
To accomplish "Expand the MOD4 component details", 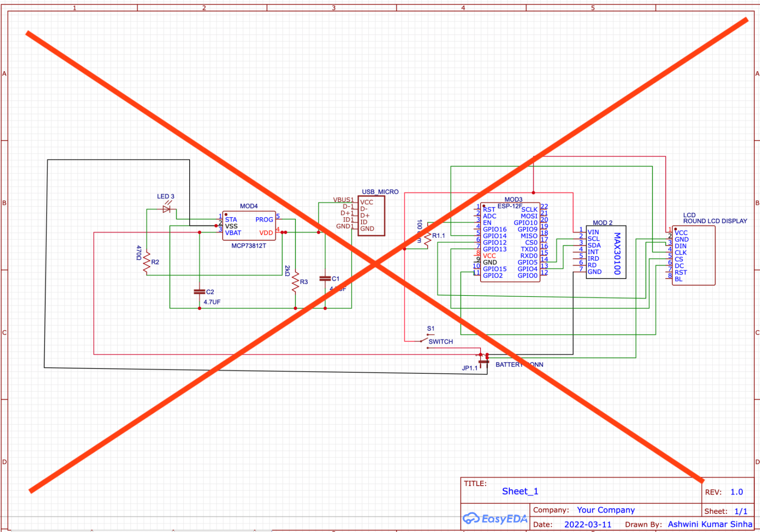I will click(249, 206).
